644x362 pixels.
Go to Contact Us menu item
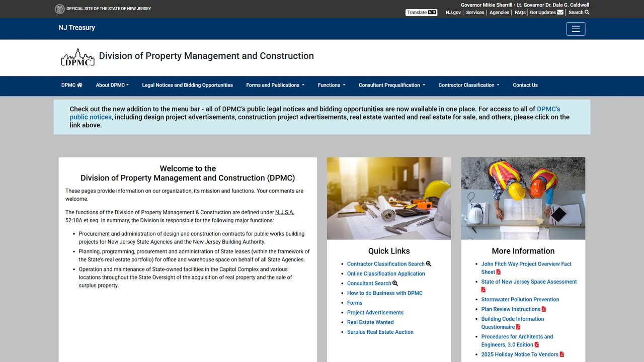[525, 85]
